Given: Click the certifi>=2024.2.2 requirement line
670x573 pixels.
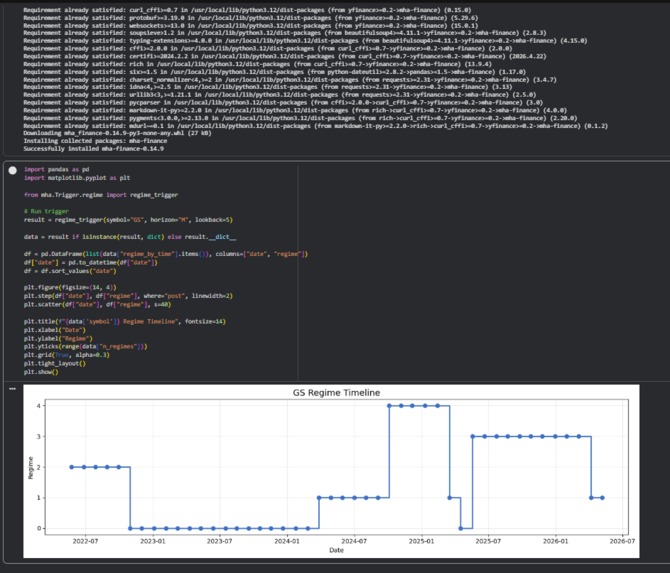Looking at the screenshot, I should (x=285, y=56).
